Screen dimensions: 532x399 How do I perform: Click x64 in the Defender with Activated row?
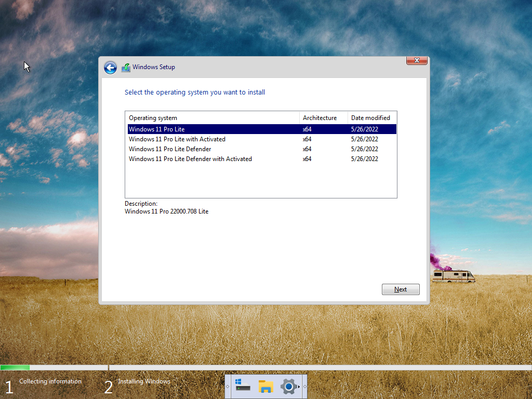(x=307, y=159)
